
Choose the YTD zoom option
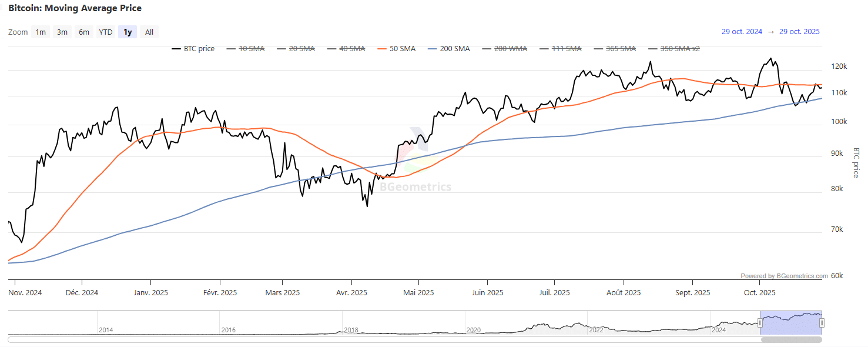pos(106,32)
